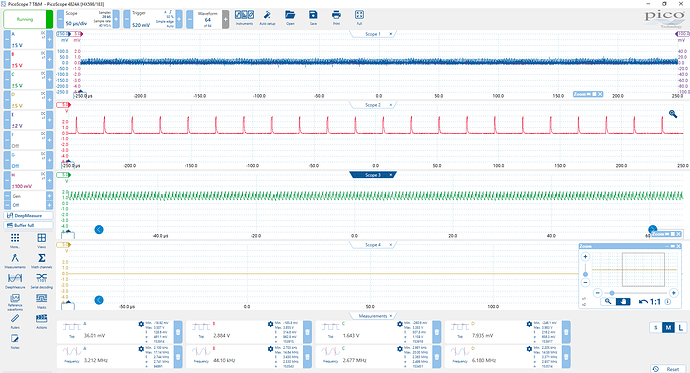Screen dimensions: 690x373
Task: Select the hand pan tool in Zoom panel
Action: click(623, 301)
